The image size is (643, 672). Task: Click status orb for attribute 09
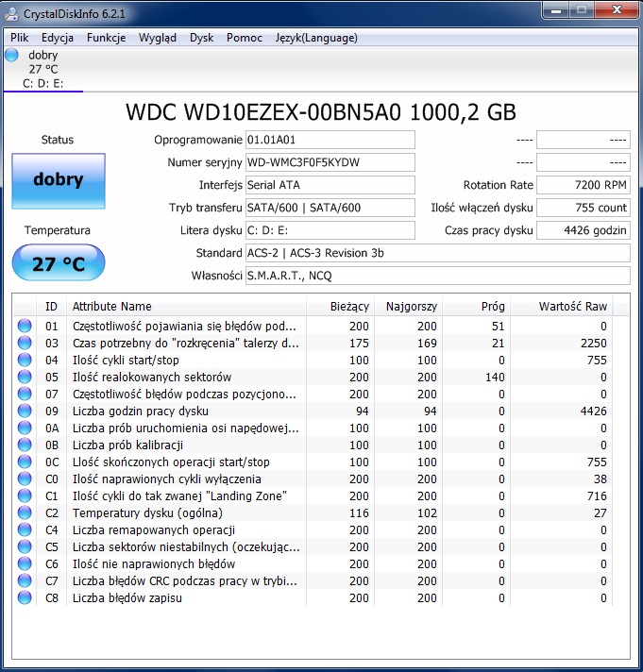[25, 411]
